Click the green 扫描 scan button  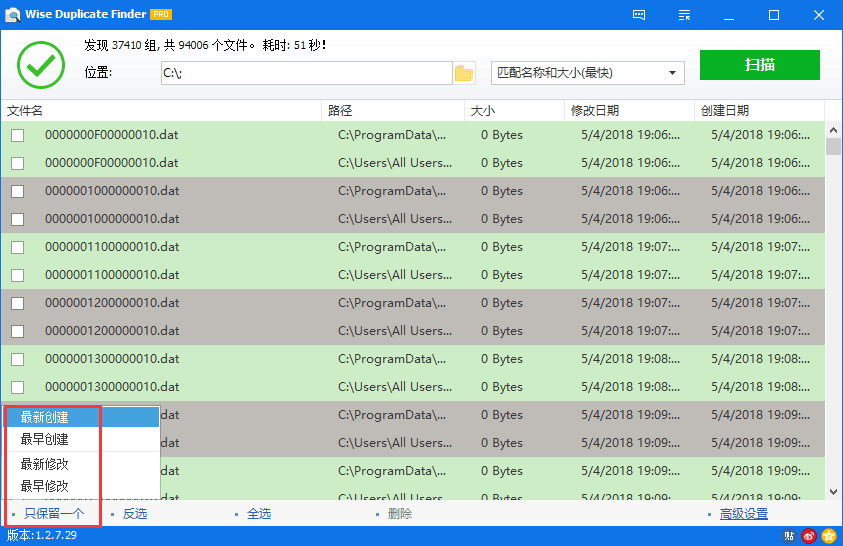coord(760,65)
